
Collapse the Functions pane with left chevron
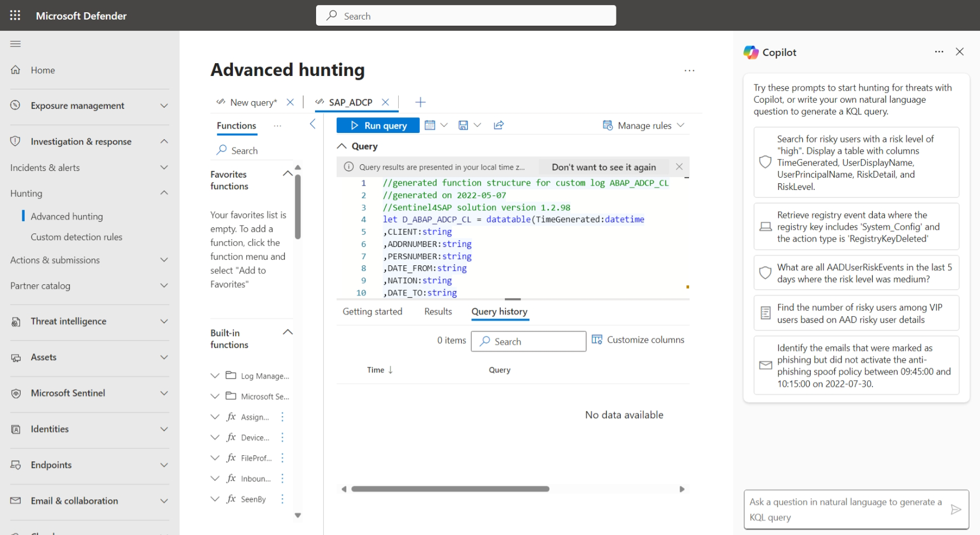[x=313, y=124]
